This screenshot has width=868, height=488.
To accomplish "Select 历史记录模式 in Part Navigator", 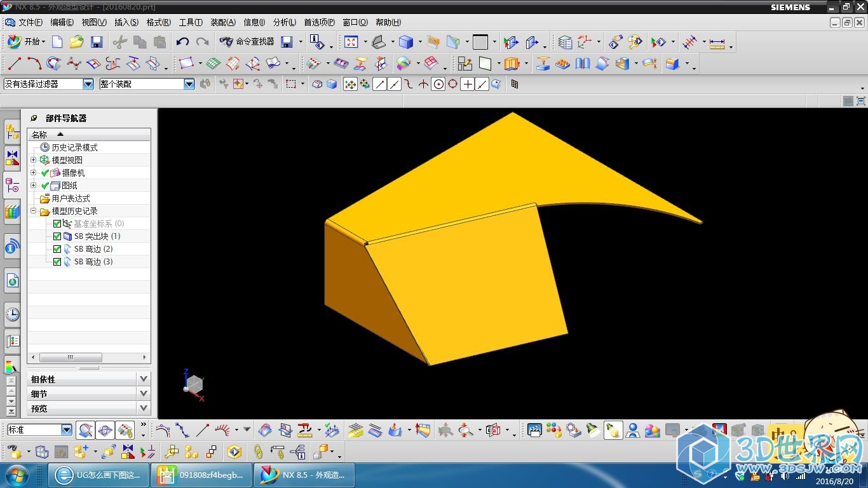I will coord(74,147).
